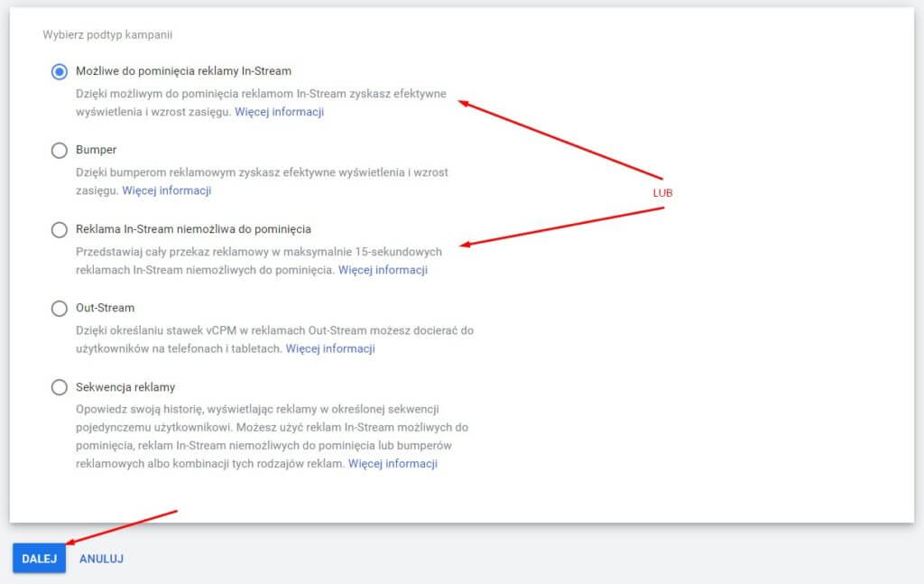Click the 'Bumper' option title text
The height and width of the screenshot is (584, 924).
click(x=96, y=150)
